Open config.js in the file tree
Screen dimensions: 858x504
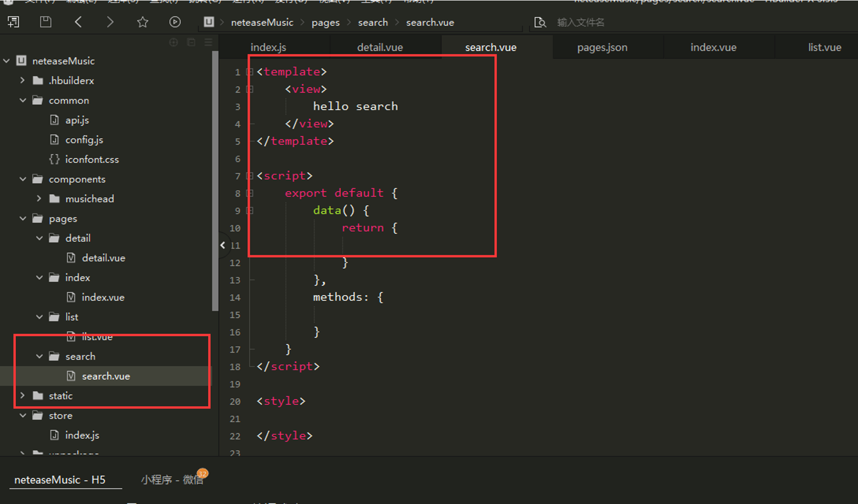(x=84, y=140)
